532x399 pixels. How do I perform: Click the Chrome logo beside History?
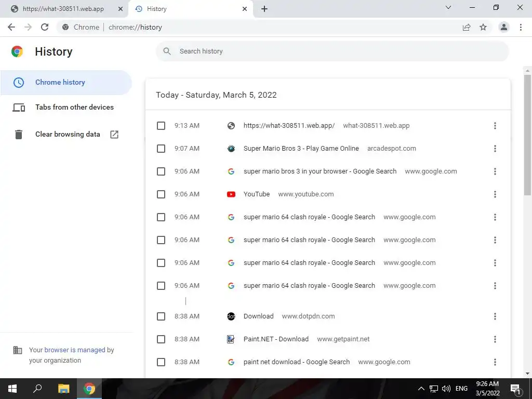point(17,51)
